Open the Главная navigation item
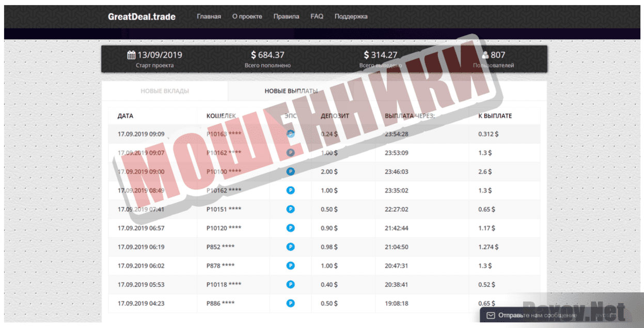 [209, 17]
